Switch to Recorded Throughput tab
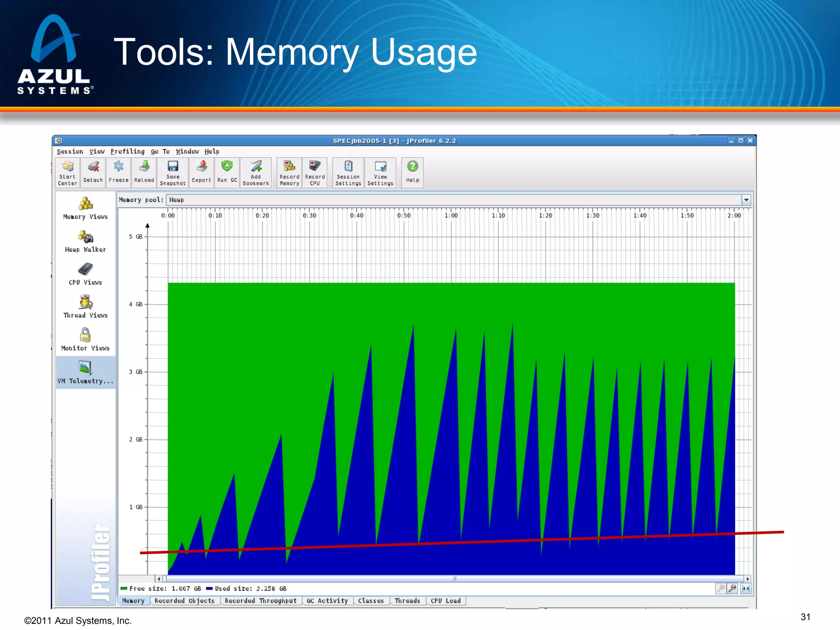The height and width of the screenshot is (630, 840). click(260, 600)
